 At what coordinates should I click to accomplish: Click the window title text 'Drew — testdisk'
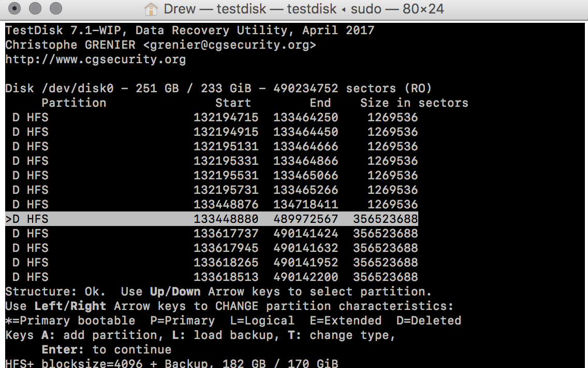[215, 9]
